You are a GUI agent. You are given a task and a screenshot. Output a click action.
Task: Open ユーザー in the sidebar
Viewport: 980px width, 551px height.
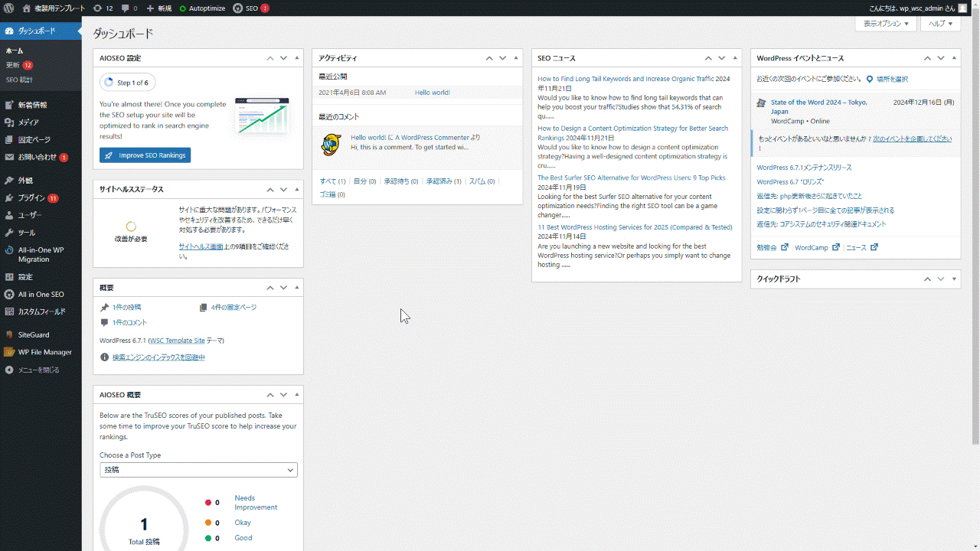point(41,215)
